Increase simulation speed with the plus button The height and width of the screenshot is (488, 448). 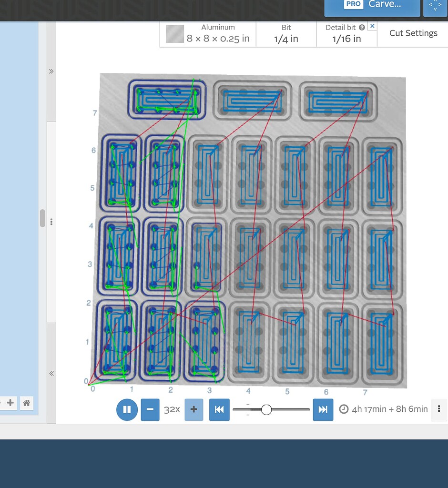point(194,409)
